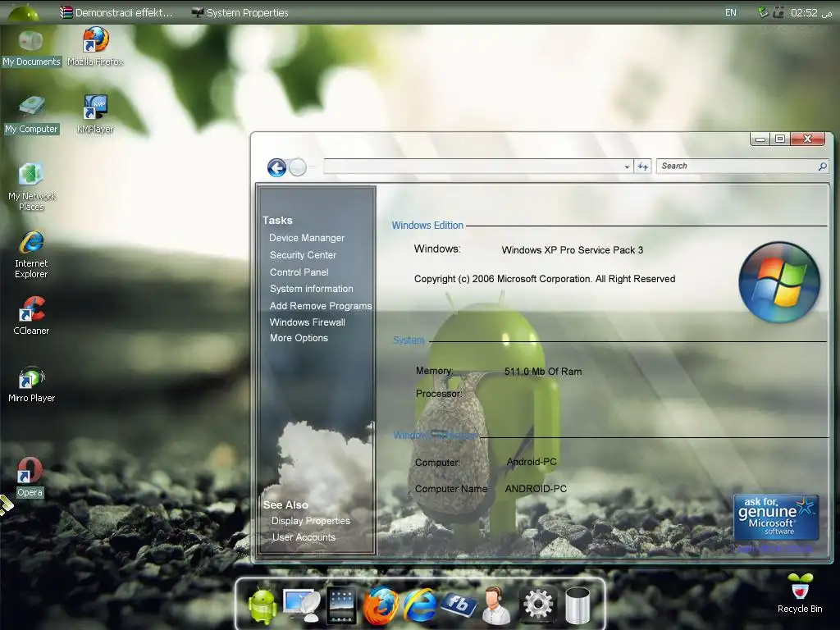Click the Android start button in top bar

[24, 11]
